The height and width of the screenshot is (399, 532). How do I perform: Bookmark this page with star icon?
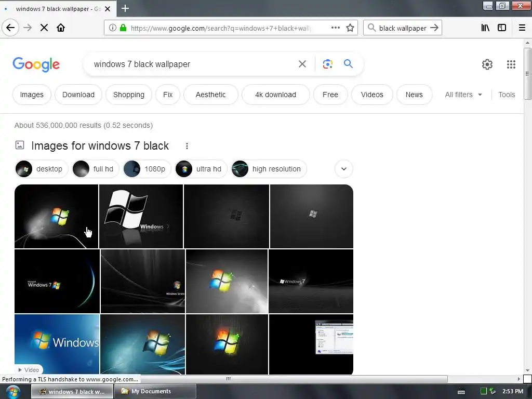coord(350,28)
